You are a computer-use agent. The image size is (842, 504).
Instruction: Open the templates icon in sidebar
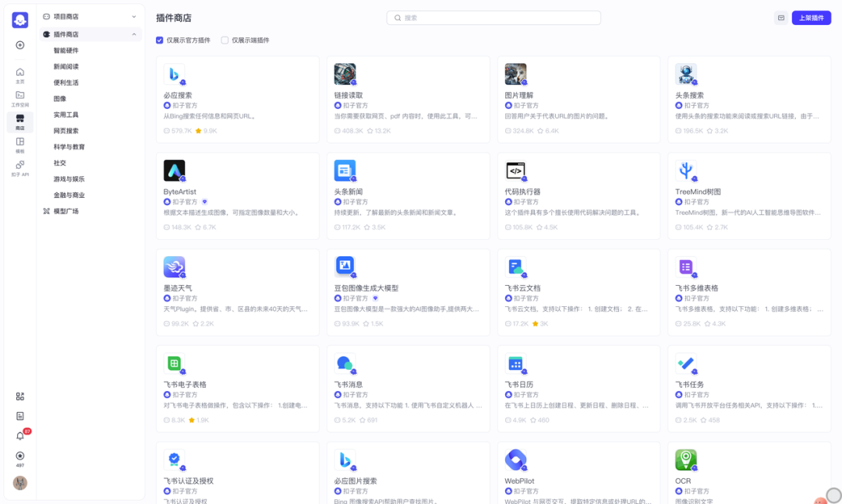pyautogui.click(x=19, y=142)
